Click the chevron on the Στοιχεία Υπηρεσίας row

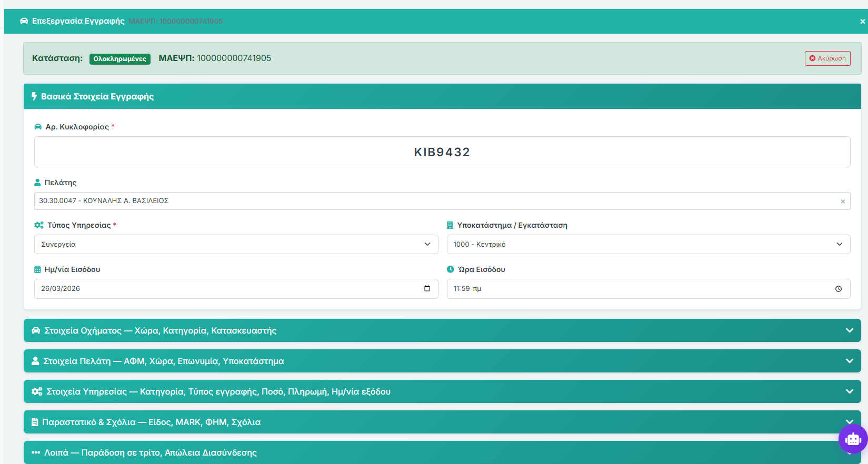tap(850, 391)
